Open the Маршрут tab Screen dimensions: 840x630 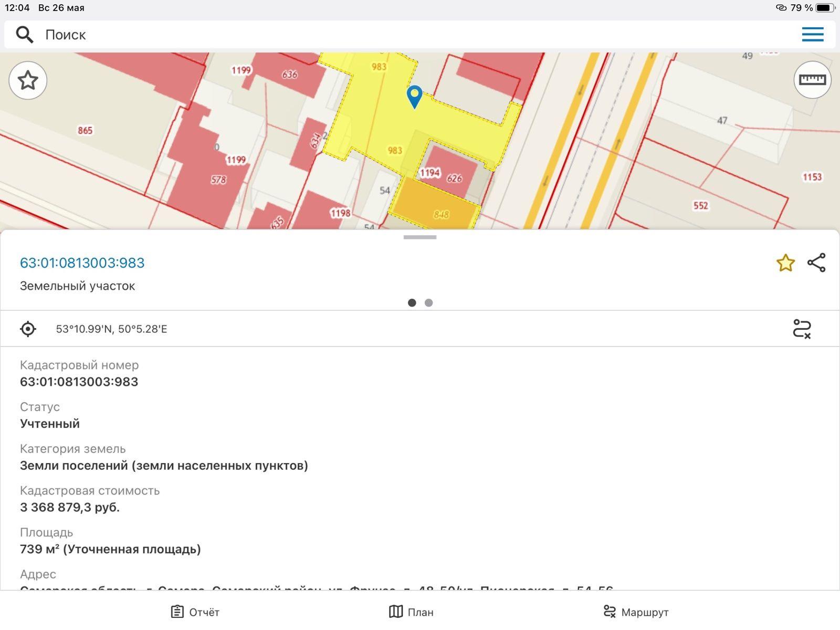pos(636,612)
